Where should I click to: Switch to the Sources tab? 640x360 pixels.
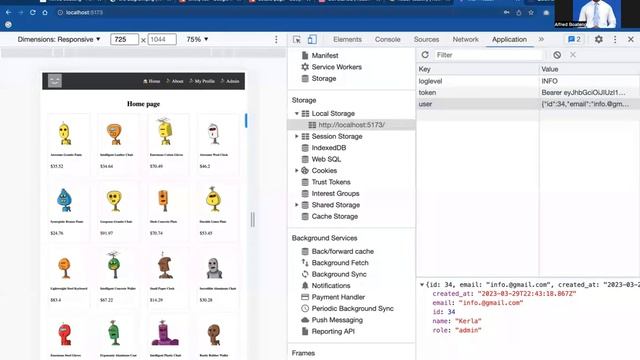pyautogui.click(x=426, y=40)
